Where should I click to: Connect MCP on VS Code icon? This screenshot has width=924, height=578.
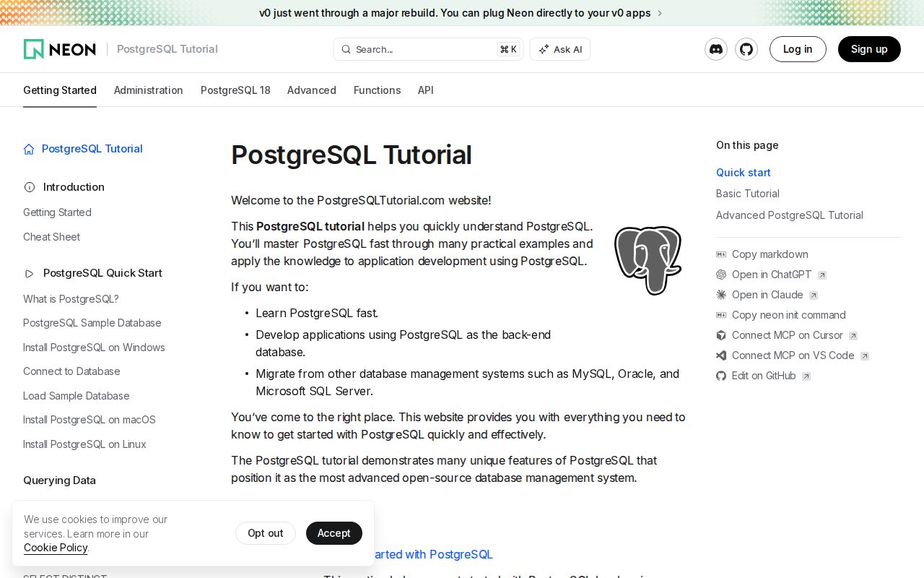[x=720, y=355]
